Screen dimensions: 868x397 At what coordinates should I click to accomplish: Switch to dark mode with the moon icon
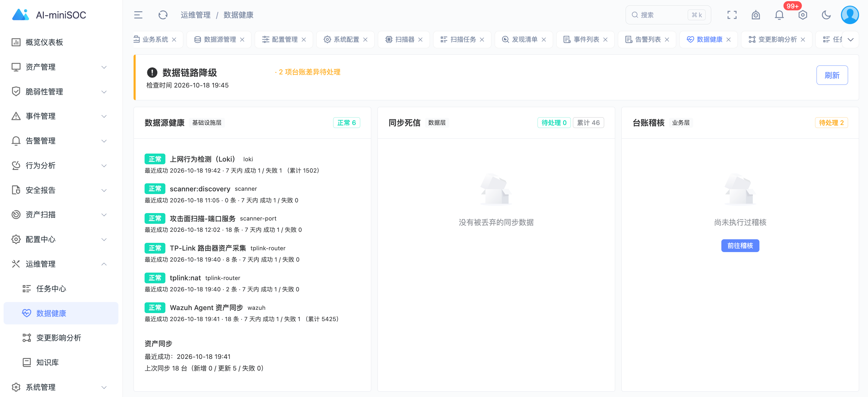[826, 15]
